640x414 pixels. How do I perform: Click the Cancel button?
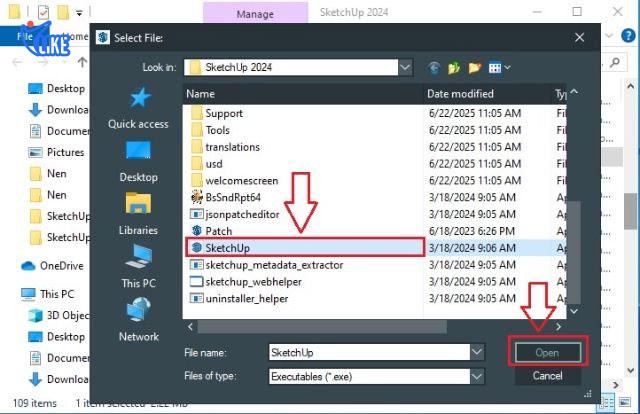547,376
